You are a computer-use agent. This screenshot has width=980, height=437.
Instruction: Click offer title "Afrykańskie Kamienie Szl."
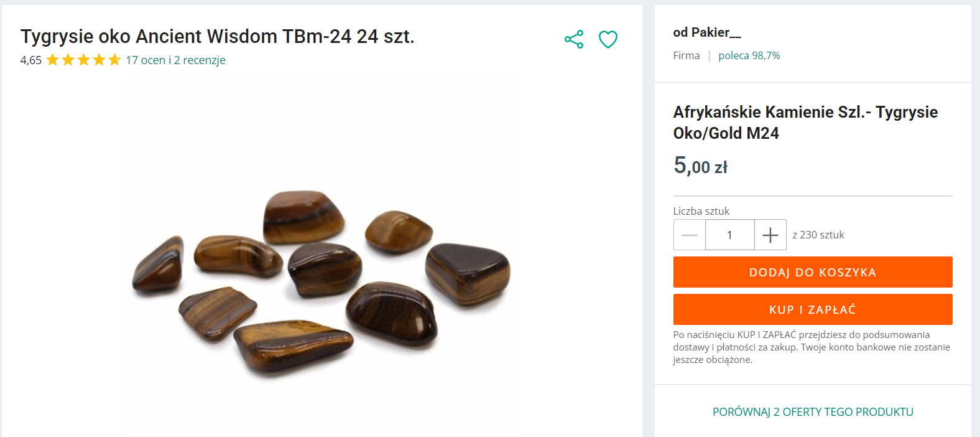click(805, 122)
